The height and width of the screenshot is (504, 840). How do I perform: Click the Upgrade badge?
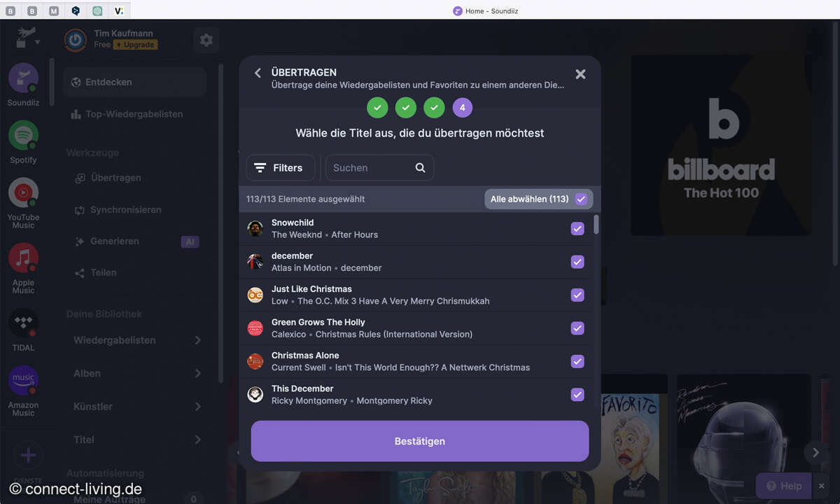[135, 45]
